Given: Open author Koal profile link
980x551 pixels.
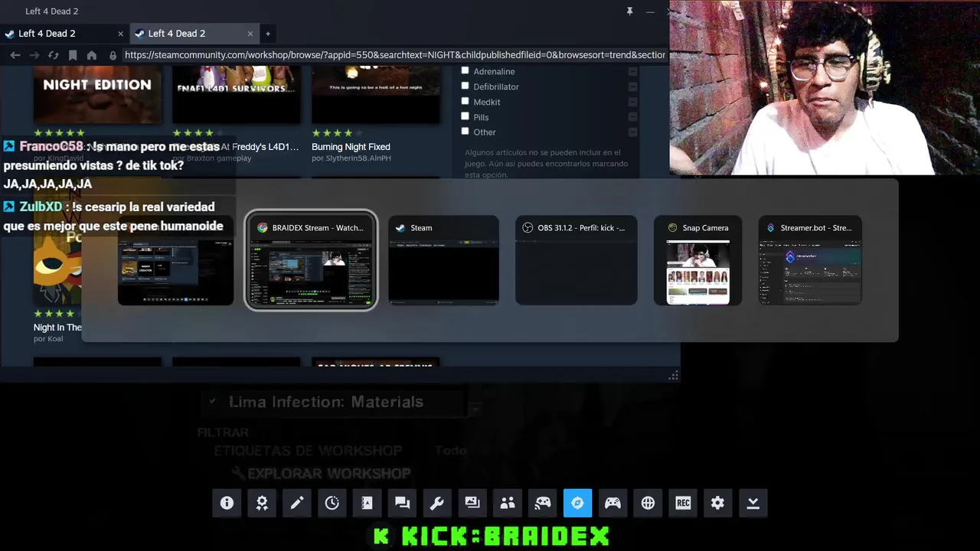Looking at the screenshot, I should click(48, 339).
